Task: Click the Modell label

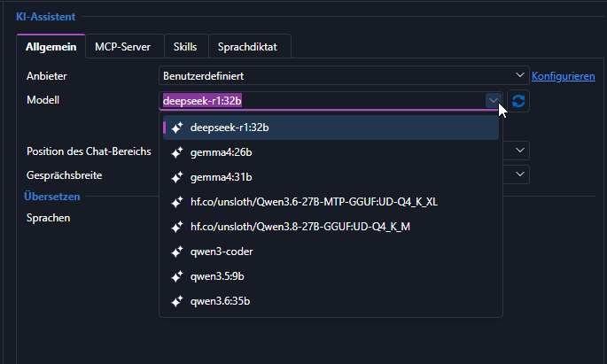Action: click(43, 100)
